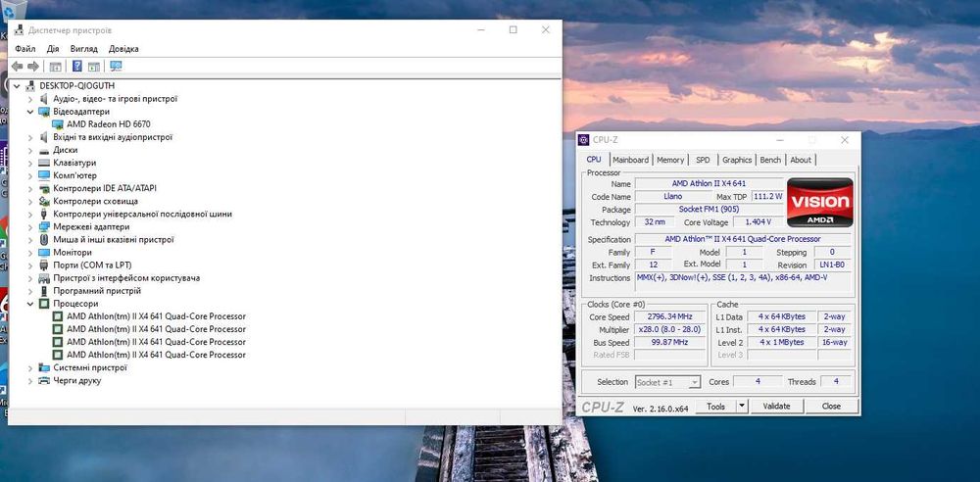The width and height of the screenshot is (980, 482).
Task: Maximize the Device Manager window
Action: (x=514, y=30)
